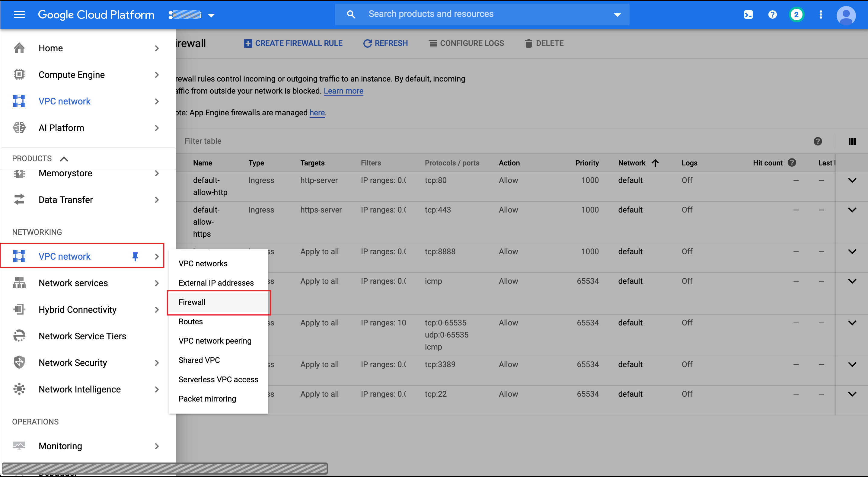Click the Network Service Tiers icon
The width and height of the screenshot is (868, 477).
19,336
